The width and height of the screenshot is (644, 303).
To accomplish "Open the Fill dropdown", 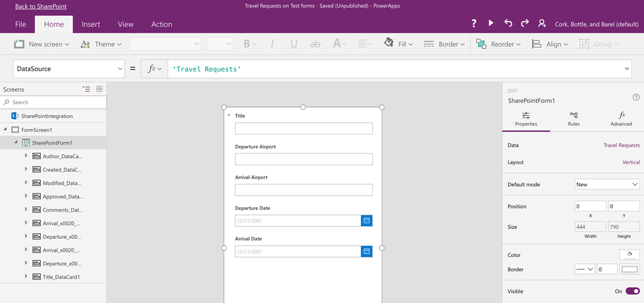I will click(398, 44).
